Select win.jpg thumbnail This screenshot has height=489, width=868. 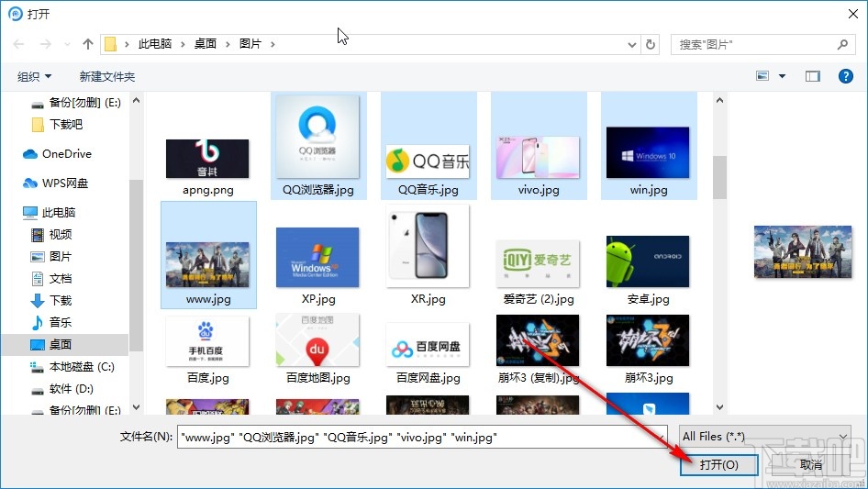tap(648, 152)
